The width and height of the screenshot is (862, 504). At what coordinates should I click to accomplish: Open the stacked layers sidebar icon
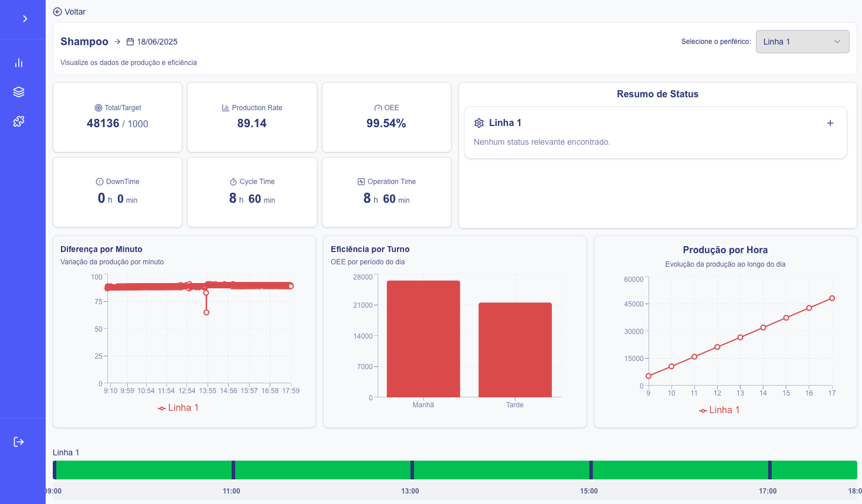click(x=19, y=92)
